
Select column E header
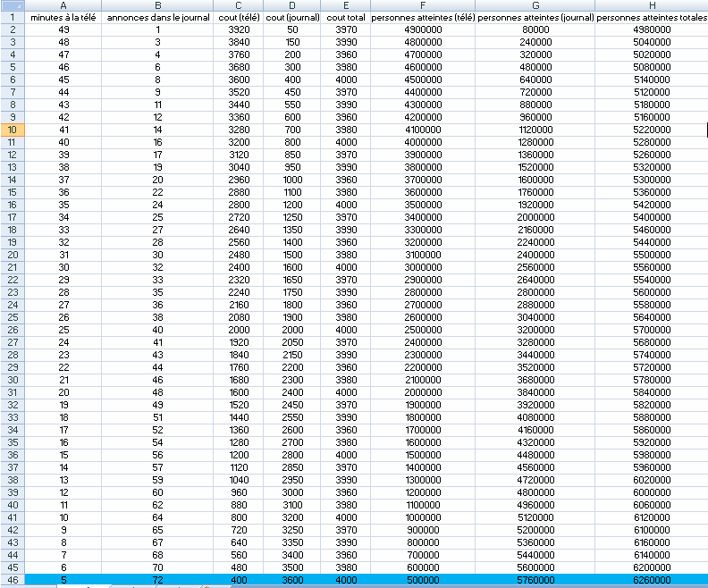pos(344,5)
